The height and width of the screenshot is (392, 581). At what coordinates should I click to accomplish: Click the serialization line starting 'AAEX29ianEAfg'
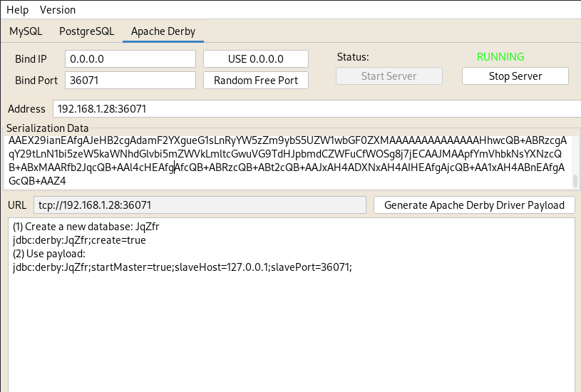pos(287,140)
